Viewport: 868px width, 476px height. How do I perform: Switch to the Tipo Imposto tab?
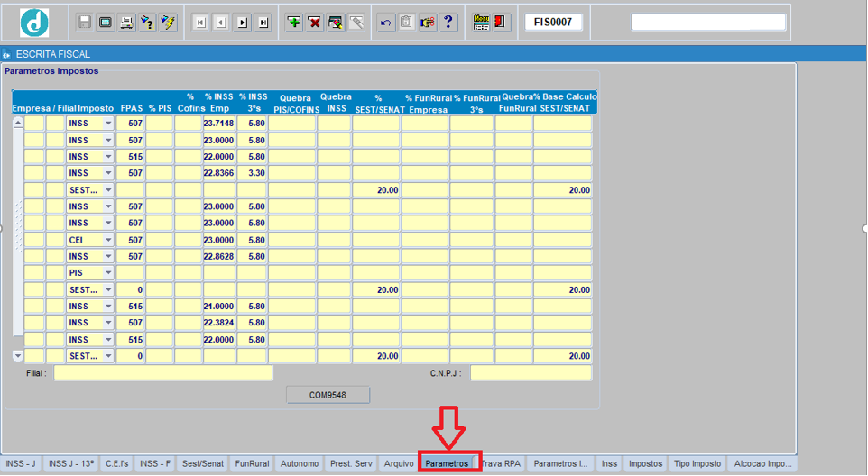[x=697, y=464]
